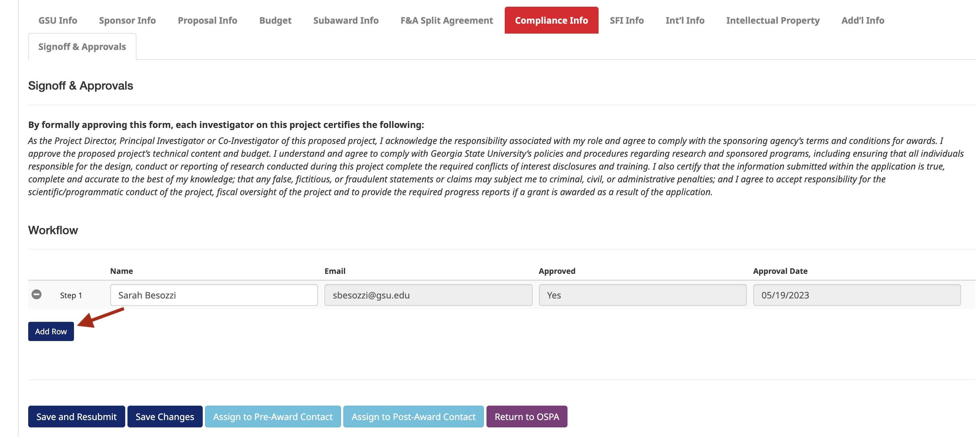980x437 pixels.
Task: Click the Step 1 label
Action: tap(71, 295)
